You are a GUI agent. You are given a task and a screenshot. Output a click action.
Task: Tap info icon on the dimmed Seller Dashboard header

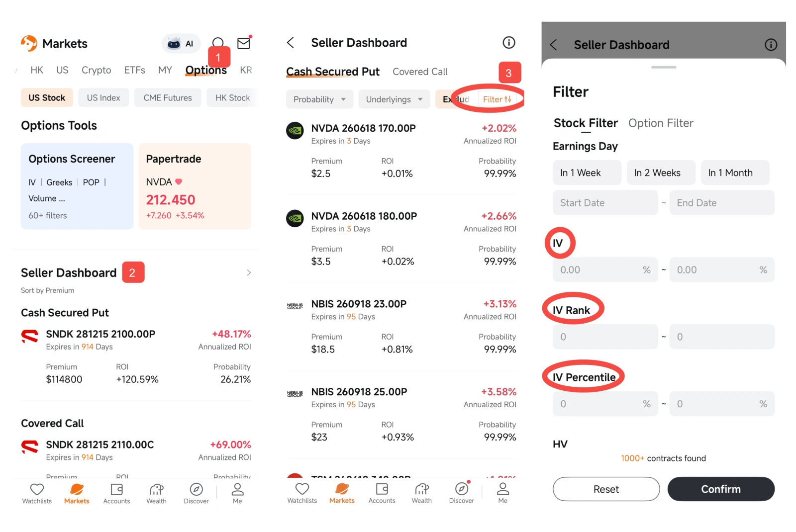771,45
